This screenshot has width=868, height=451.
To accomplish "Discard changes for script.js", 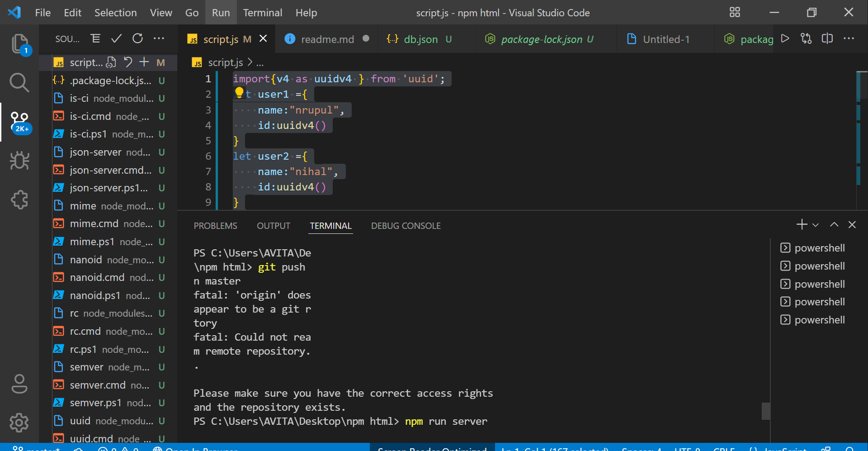I will (128, 62).
